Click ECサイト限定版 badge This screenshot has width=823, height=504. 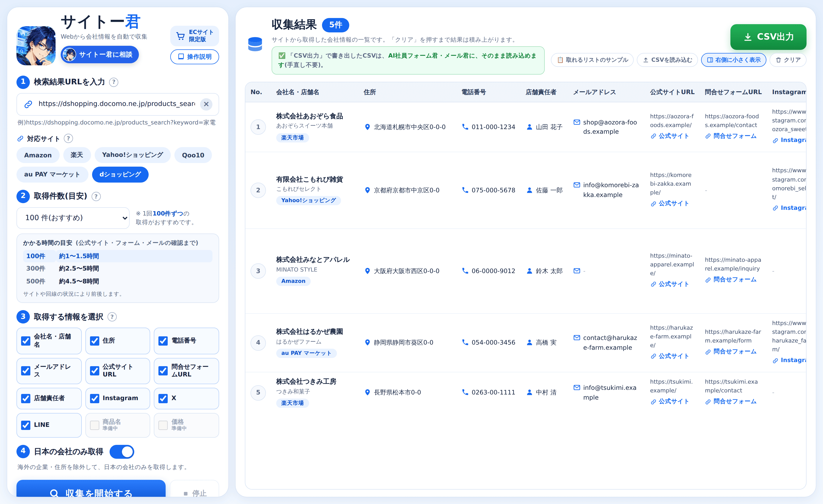click(194, 36)
